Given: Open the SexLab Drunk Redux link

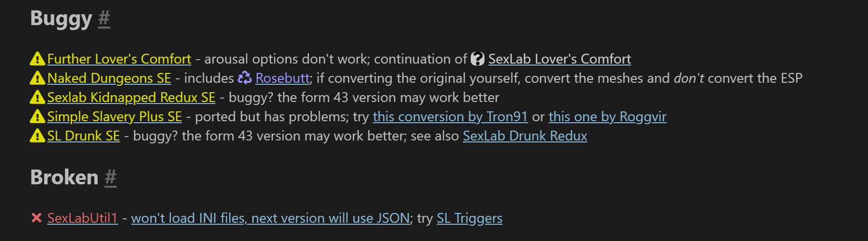Looking at the screenshot, I should tap(525, 136).
